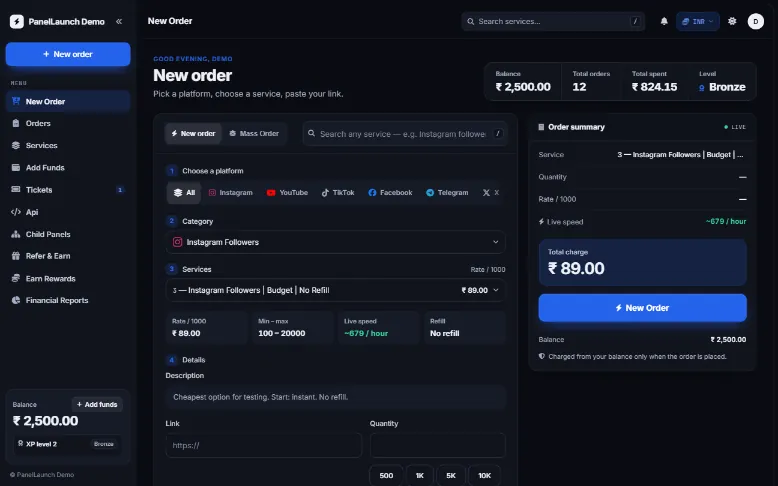Click the blue New order sidebar button
Image resolution: width=778 pixels, height=486 pixels.
click(68, 54)
